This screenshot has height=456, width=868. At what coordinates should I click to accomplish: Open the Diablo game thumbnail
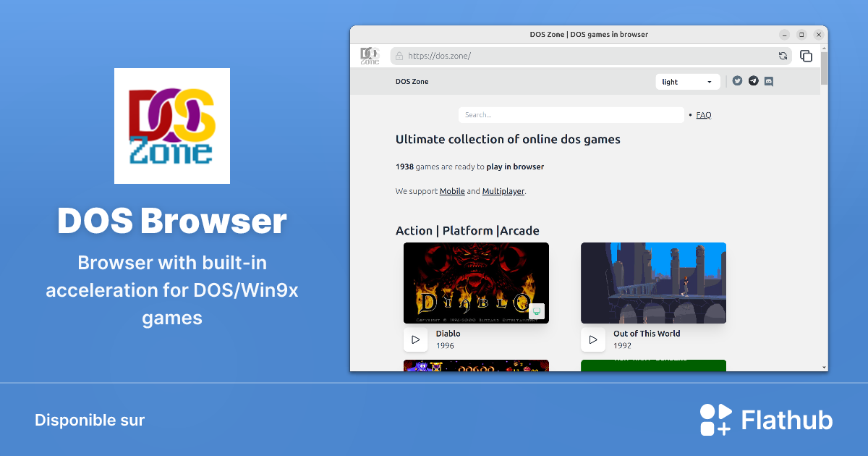[x=476, y=282]
